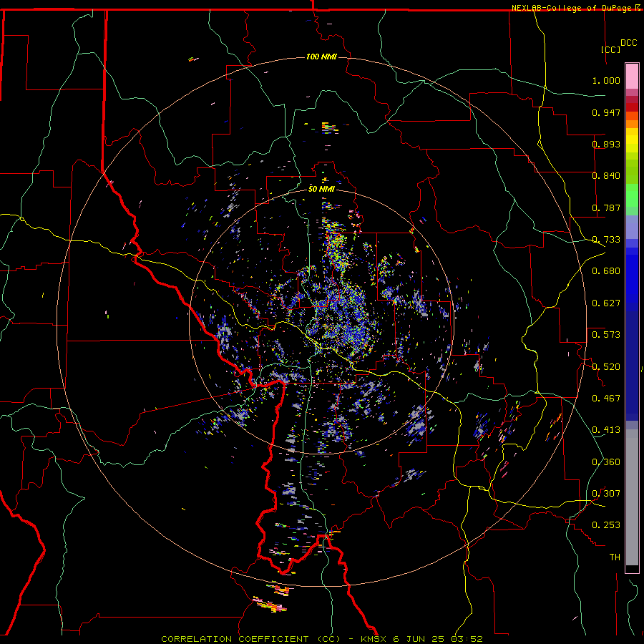
Task: Click the CORRELATION COEFFICIENT (CC) caption text
Action: tap(250, 639)
